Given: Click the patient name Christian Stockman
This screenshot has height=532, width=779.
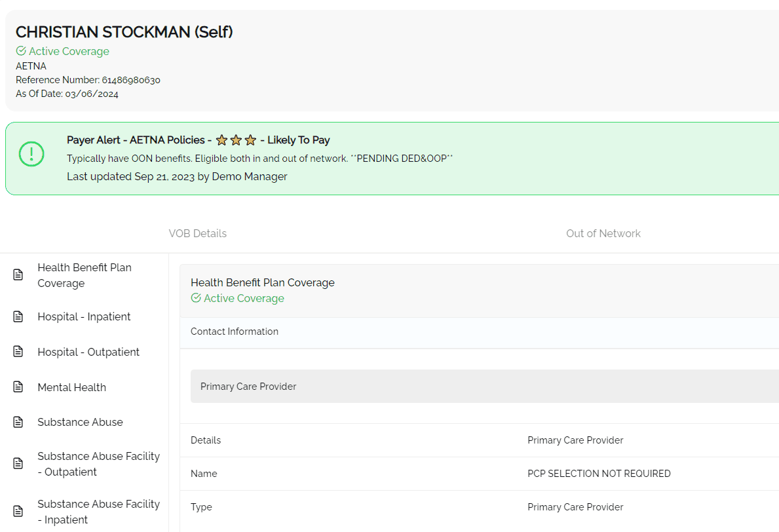Looking at the screenshot, I should tap(124, 31).
